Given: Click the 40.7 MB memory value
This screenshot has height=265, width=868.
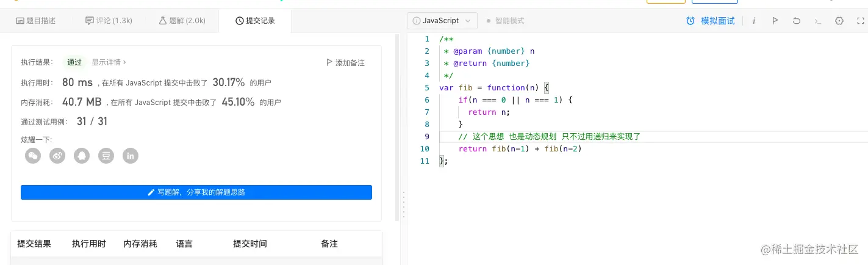Looking at the screenshot, I should coord(82,102).
